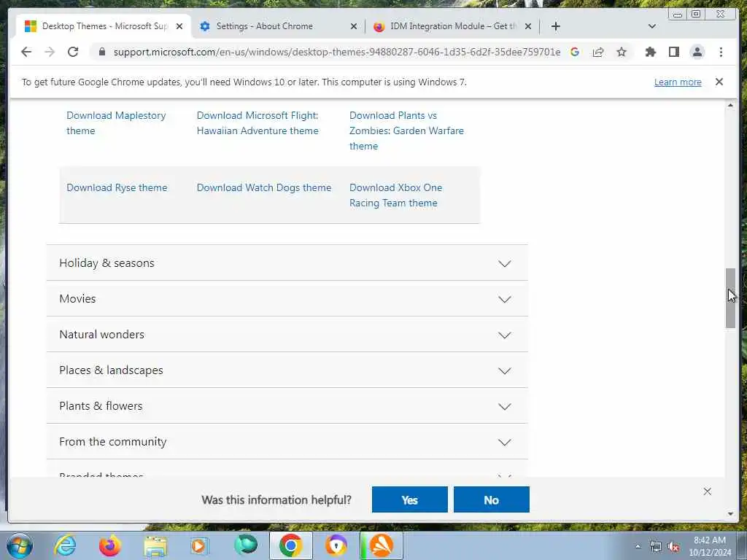Viewport: 747px width, 560px height.
Task: Close the Settings - About Chrome tab
Action: [354, 26]
